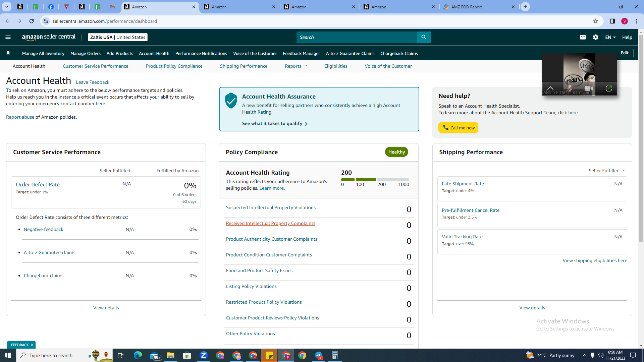644x362 pixels.
Task: Open the Windows notification center
Action: 633,355
